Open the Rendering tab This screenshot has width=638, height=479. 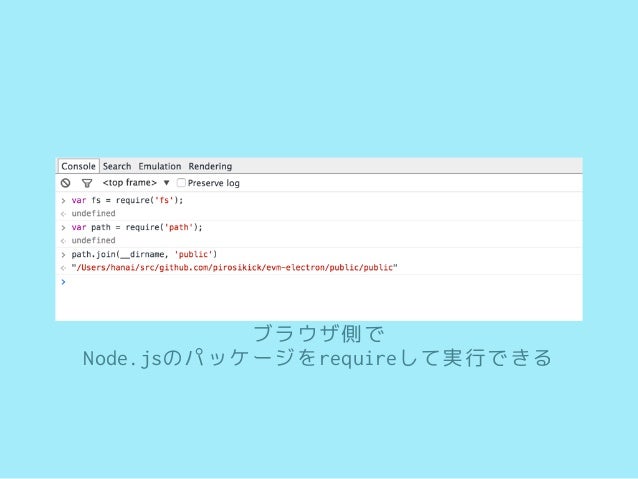click(x=210, y=166)
